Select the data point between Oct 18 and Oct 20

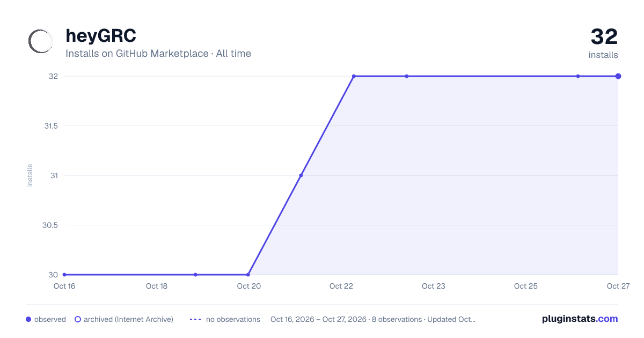click(195, 275)
